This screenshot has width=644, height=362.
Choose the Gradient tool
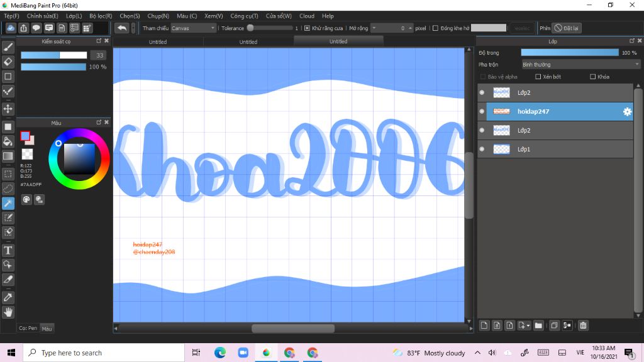pyautogui.click(x=8, y=156)
